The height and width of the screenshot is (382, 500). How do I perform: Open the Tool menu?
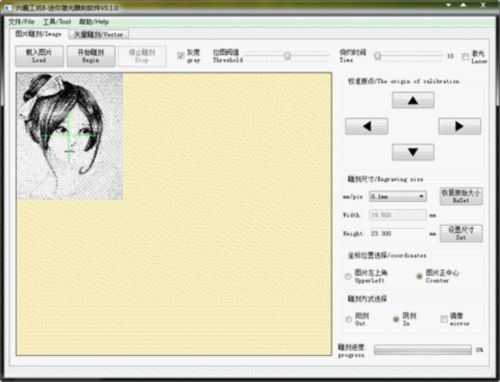click(57, 22)
